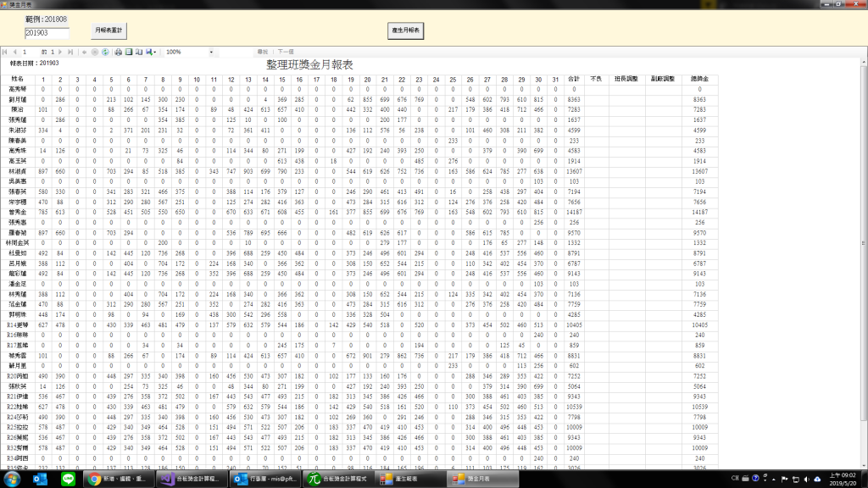Stop report rendering
868x488 pixels.
pyautogui.click(x=95, y=52)
